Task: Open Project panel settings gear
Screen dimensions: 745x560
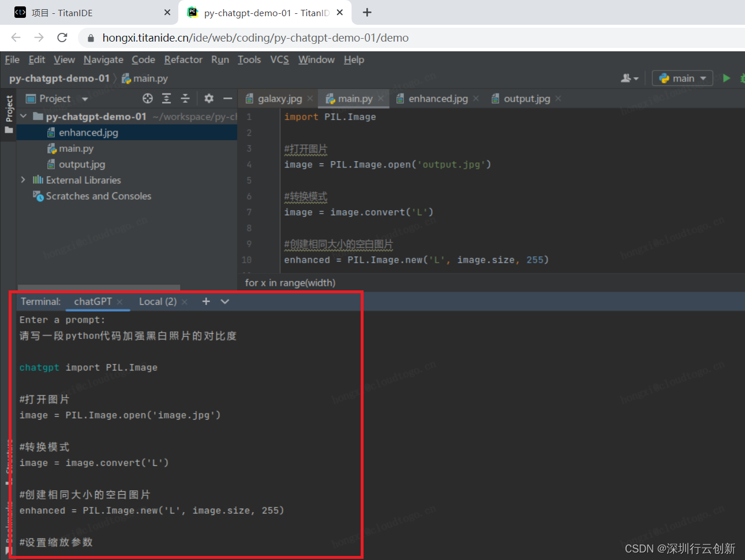Action: [x=209, y=99]
